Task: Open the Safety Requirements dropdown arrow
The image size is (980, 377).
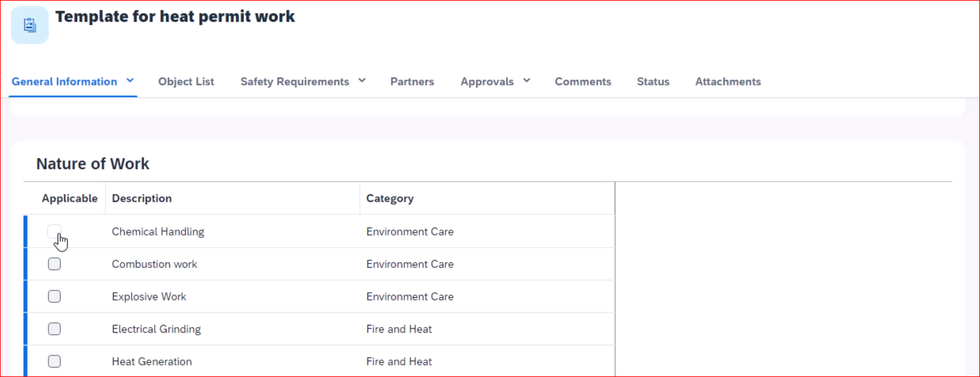Action: pos(362,81)
